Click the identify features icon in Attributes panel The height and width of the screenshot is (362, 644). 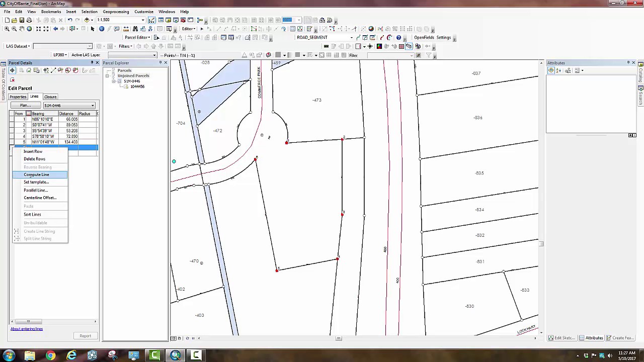point(551,70)
